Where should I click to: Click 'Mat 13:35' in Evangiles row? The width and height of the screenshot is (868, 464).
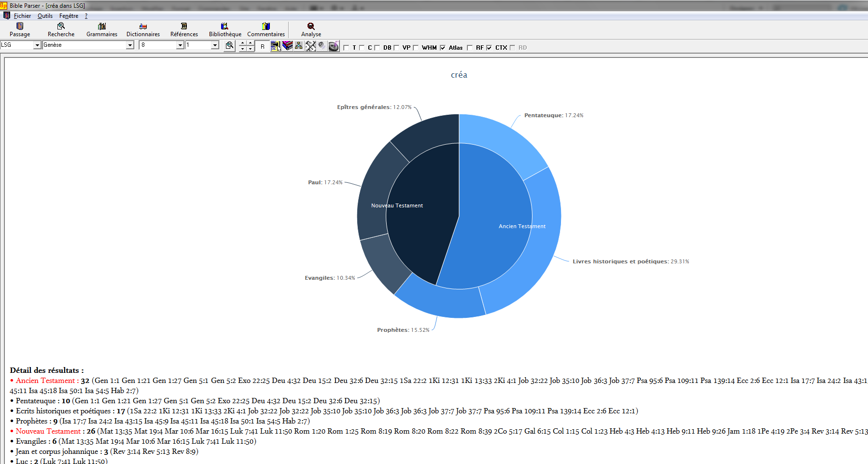[77, 441]
